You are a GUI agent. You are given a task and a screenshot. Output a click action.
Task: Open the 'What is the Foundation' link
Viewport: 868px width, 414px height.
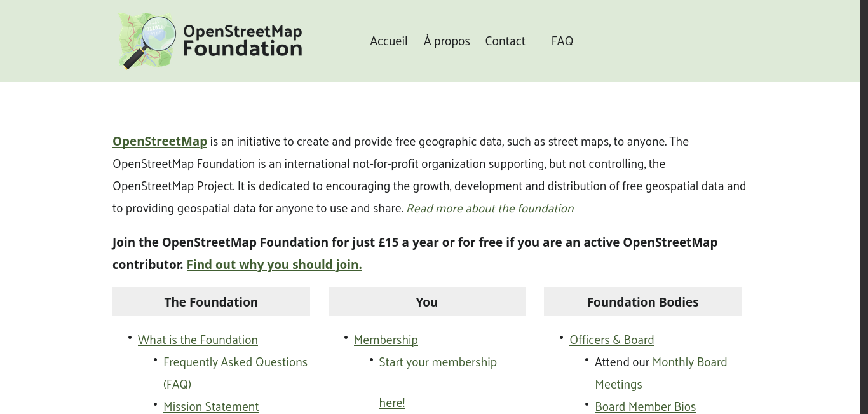pyautogui.click(x=198, y=340)
